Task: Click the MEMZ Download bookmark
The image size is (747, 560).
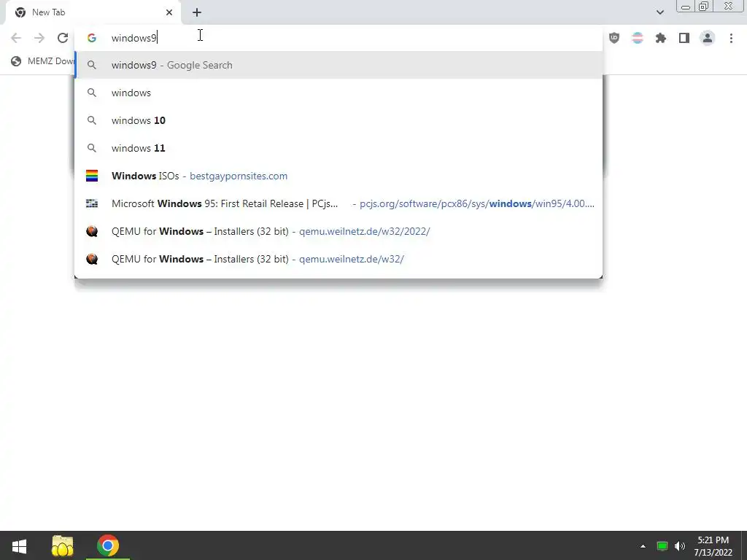Action: click(x=43, y=61)
